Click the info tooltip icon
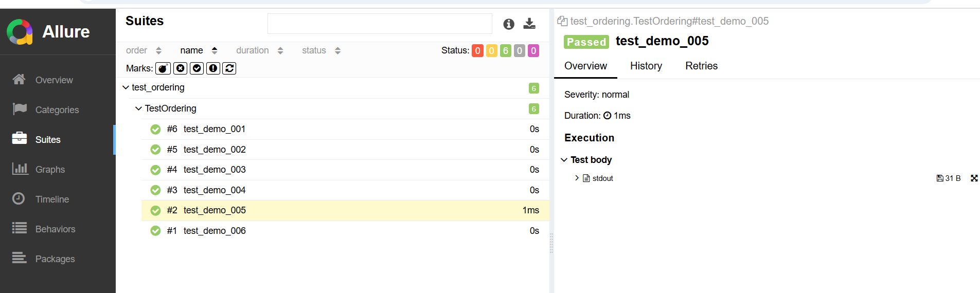980x293 pixels. coord(509,24)
